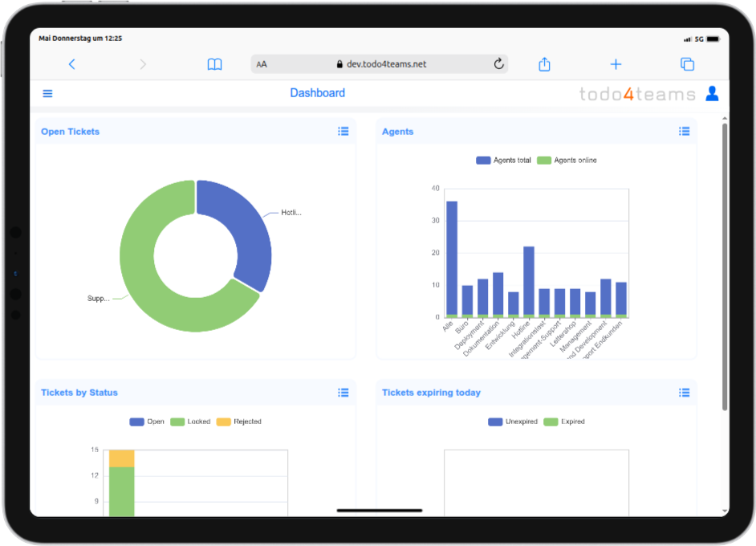Screen dimensions: 756x546
Task: Open the Open Tickets list icon
Action: (x=343, y=131)
